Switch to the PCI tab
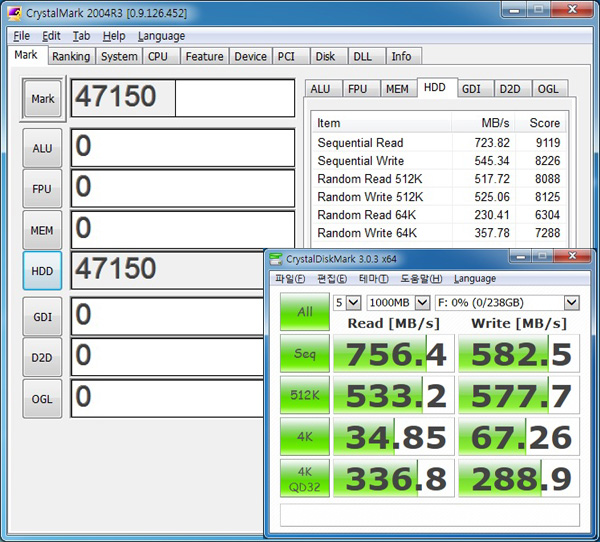600x542 pixels. coord(290,56)
